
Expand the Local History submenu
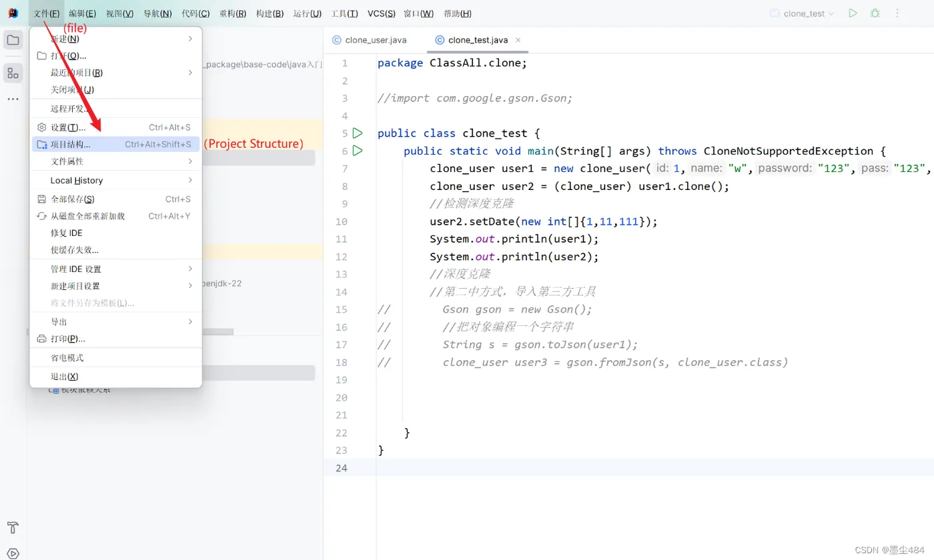tap(116, 180)
